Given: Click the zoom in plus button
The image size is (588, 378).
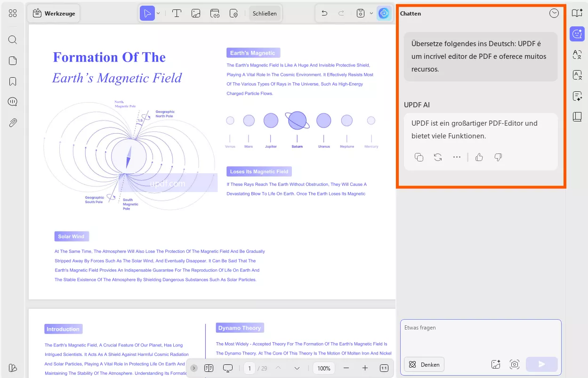Looking at the screenshot, I should (x=365, y=368).
